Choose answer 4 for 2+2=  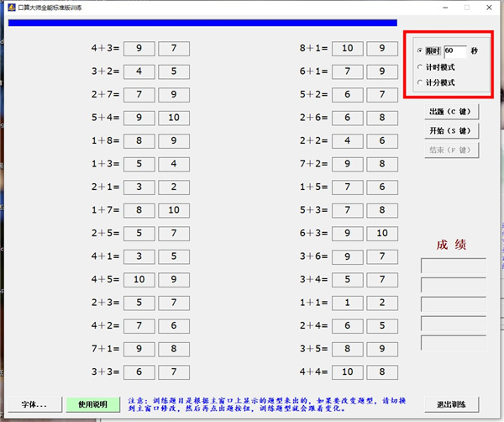click(348, 141)
